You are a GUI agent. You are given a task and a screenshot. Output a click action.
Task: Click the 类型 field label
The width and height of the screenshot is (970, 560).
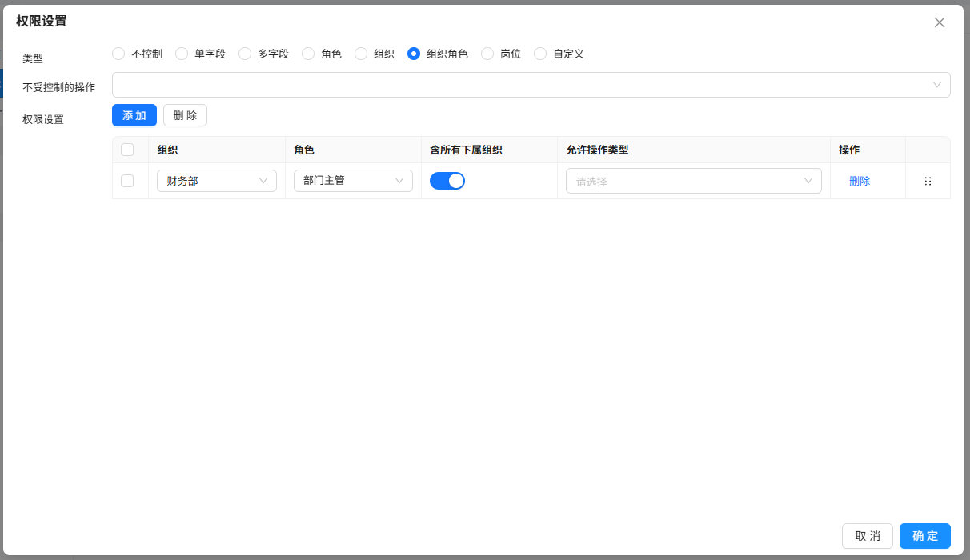[33, 58]
